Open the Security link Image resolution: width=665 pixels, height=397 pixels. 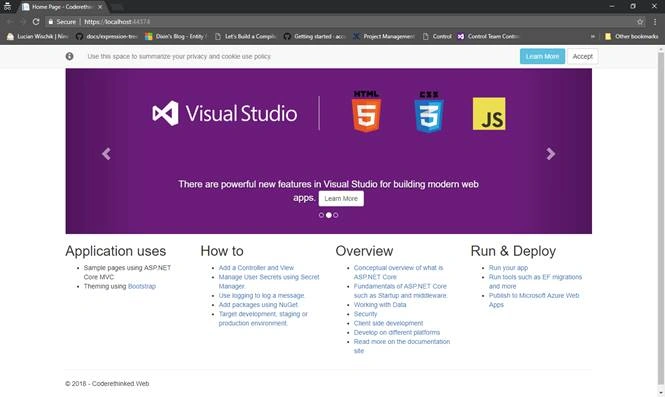(365, 314)
